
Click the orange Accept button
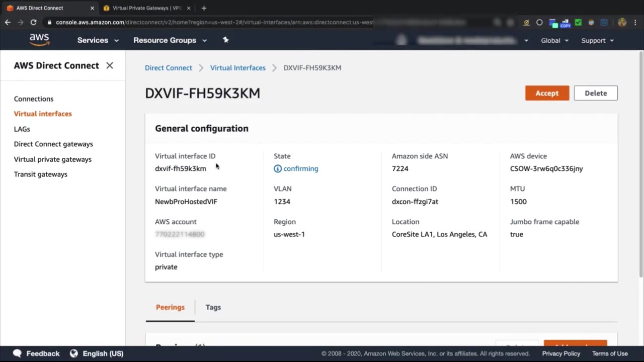click(x=547, y=93)
